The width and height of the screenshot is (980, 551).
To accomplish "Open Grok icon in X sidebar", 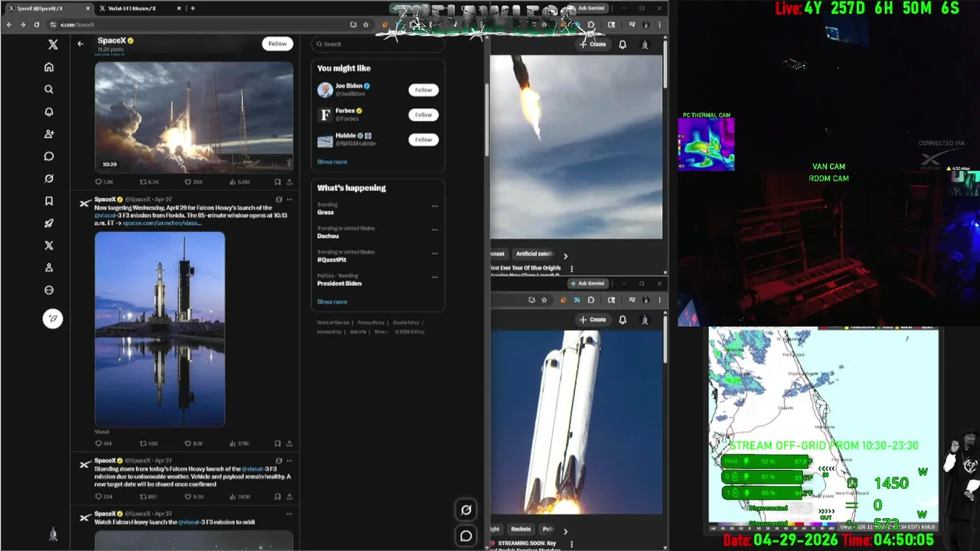I will coord(49,178).
